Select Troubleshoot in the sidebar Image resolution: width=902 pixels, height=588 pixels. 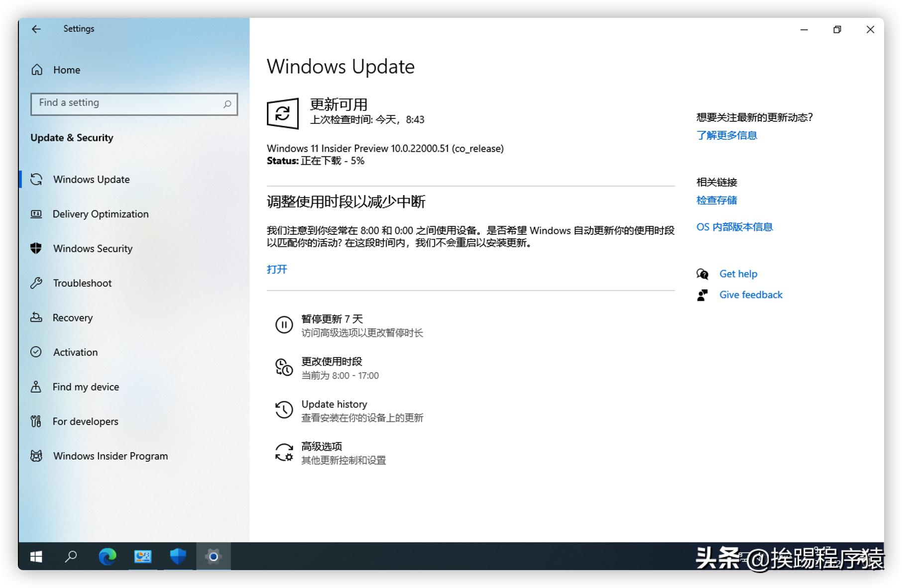pos(82,283)
